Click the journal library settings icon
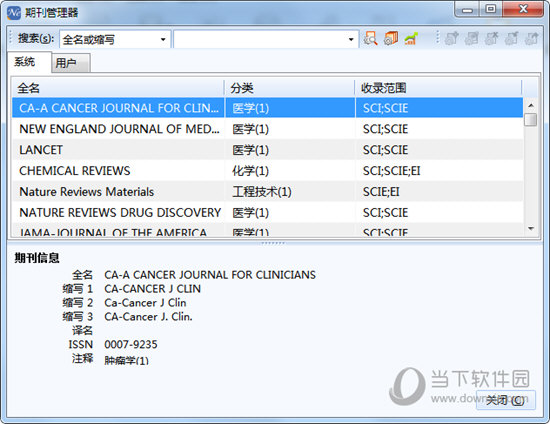 [391, 39]
